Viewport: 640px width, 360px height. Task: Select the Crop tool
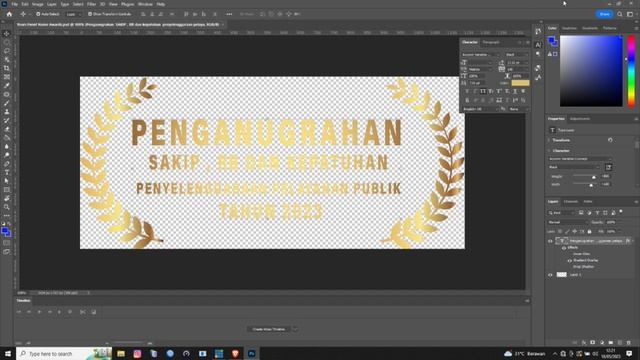[x=7, y=68]
